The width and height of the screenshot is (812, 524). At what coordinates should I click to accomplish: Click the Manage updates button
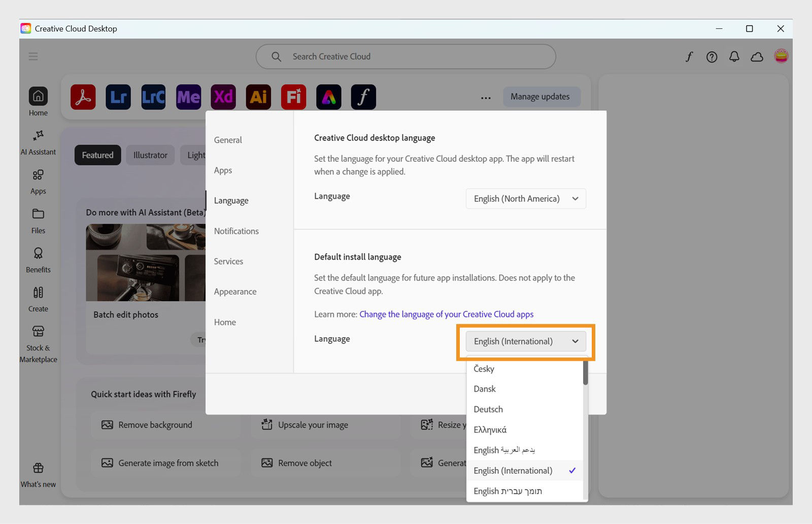click(x=542, y=97)
